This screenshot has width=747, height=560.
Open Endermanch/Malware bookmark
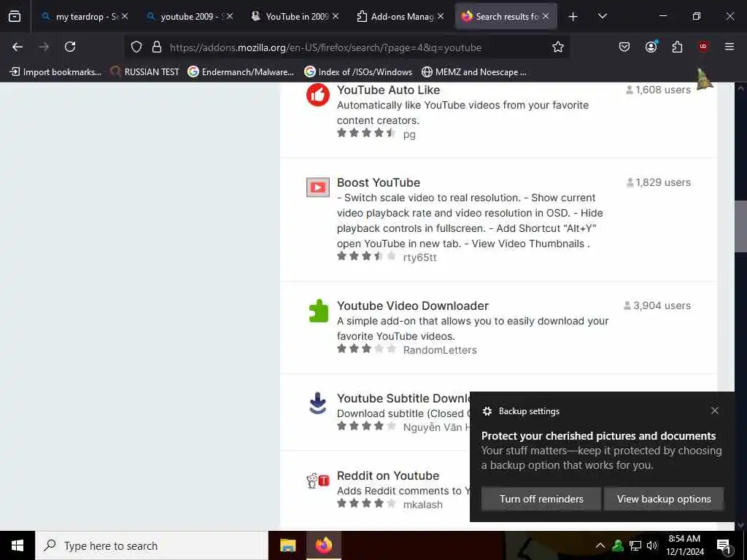tap(241, 72)
